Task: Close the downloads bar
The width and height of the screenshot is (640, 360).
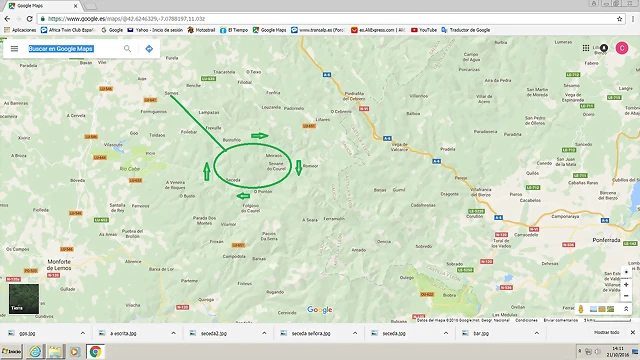Action: coord(633,333)
